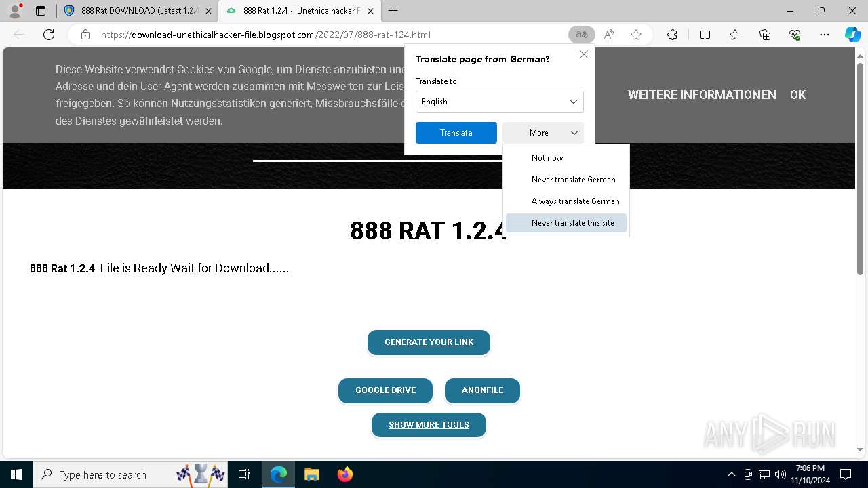This screenshot has height=488, width=868.
Task: Open the Edge profile icon
Action: (x=15, y=11)
